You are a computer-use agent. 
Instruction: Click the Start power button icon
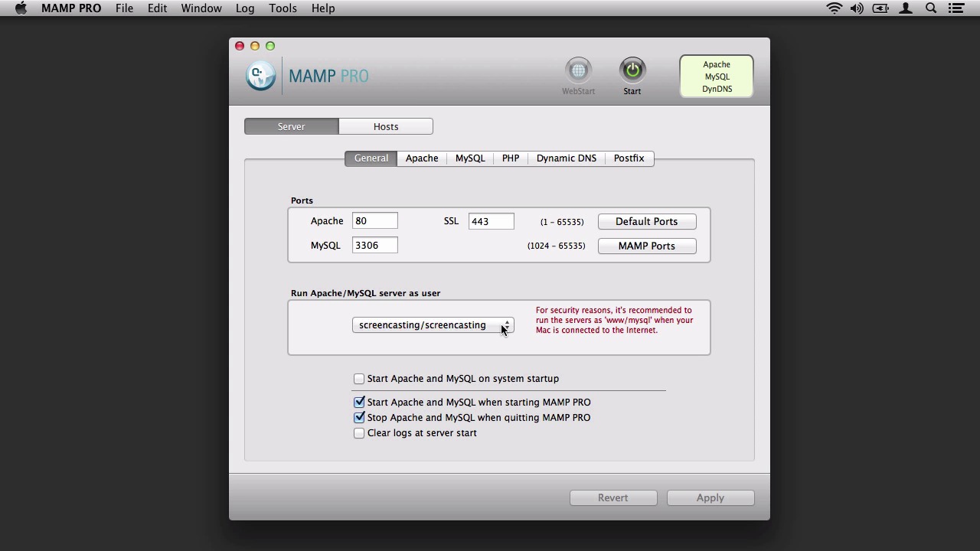pos(632,70)
